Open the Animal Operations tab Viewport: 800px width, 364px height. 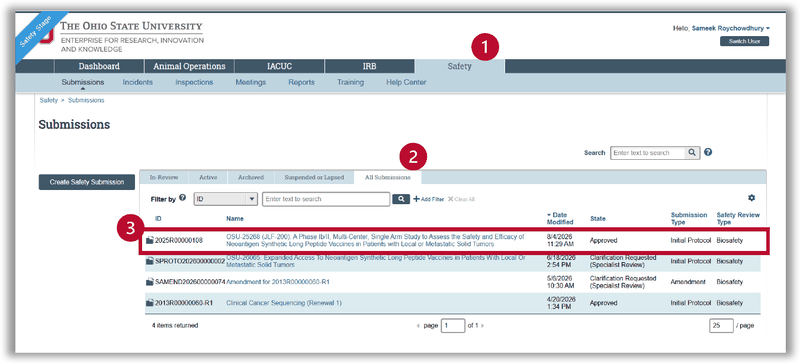[189, 66]
